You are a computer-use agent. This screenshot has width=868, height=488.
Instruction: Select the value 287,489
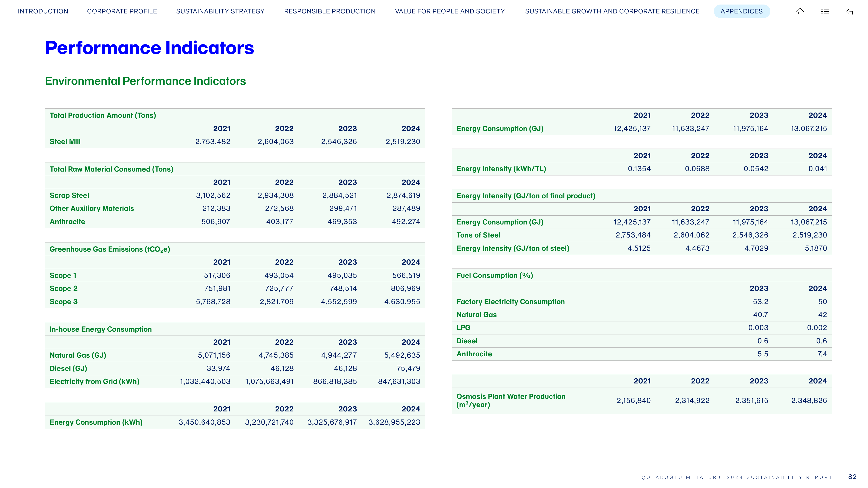coord(406,208)
